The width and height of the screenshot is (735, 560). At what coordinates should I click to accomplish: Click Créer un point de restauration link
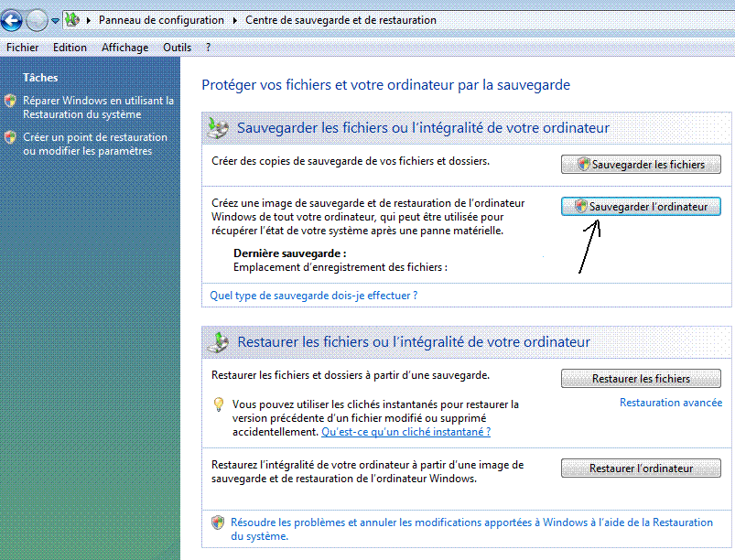click(x=95, y=144)
